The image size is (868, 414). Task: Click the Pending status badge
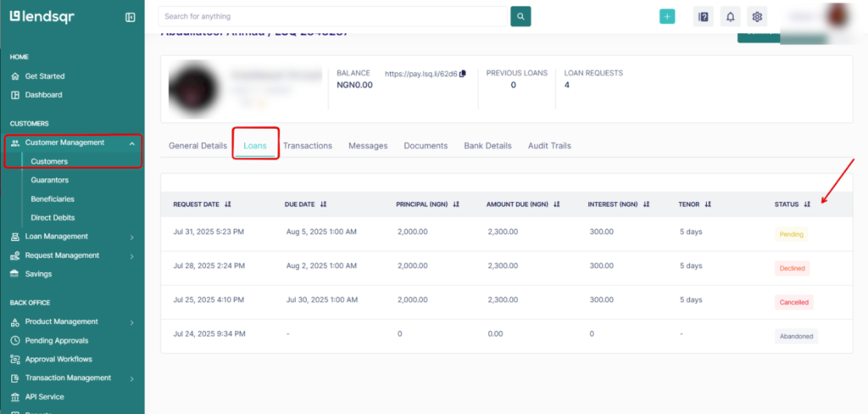[x=790, y=234]
